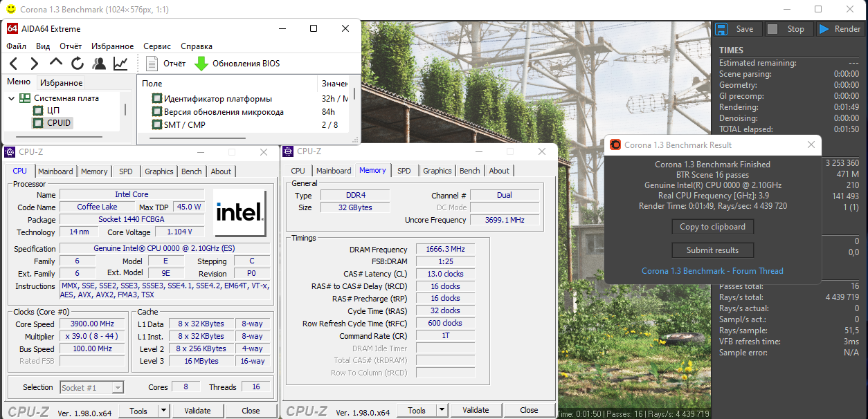This screenshot has height=419, width=868.
Task: Click the AIDA64 forward navigation arrow
Action: (x=34, y=64)
